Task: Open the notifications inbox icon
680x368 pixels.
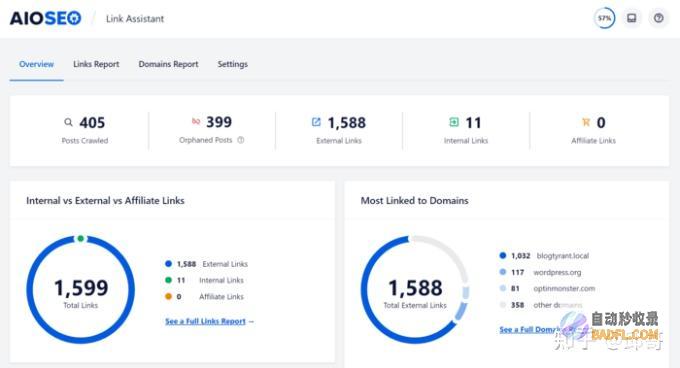Action: pos(631,18)
